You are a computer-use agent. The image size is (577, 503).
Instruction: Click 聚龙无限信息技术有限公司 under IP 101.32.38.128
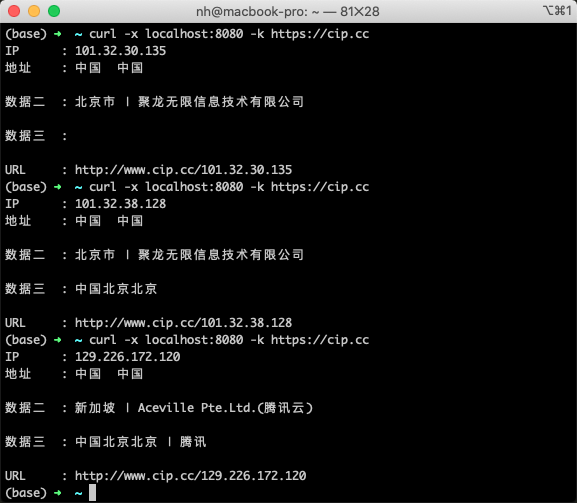(x=221, y=255)
